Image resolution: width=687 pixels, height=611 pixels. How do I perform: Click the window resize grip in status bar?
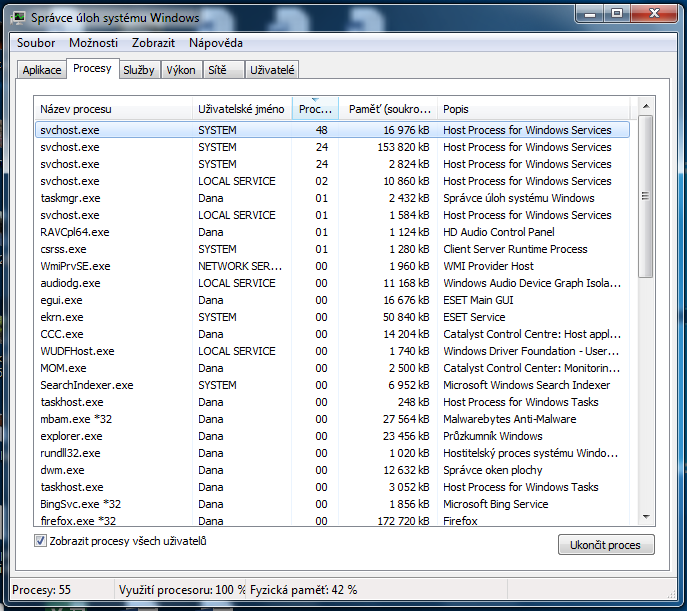(x=672, y=593)
